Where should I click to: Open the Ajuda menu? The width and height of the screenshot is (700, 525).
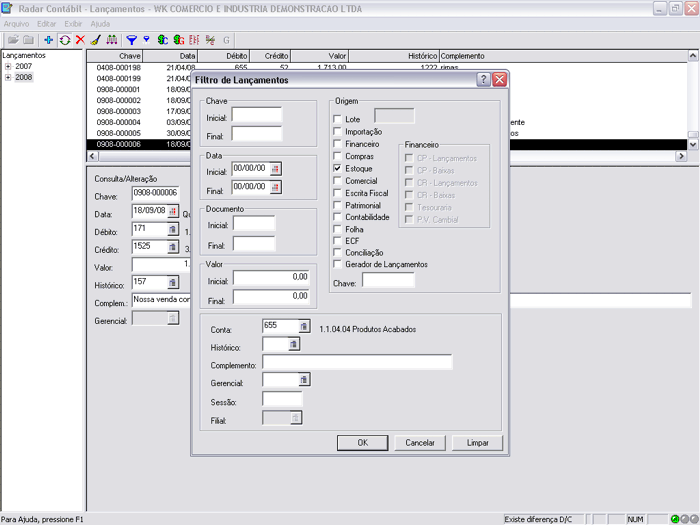coord(100,23)
